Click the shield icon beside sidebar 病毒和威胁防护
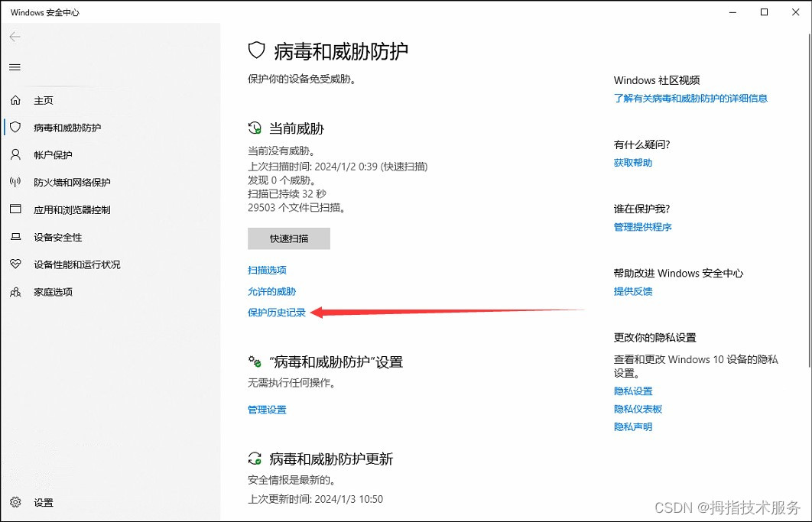Screen dimensions: 812x522 click(x=15, y=127)
